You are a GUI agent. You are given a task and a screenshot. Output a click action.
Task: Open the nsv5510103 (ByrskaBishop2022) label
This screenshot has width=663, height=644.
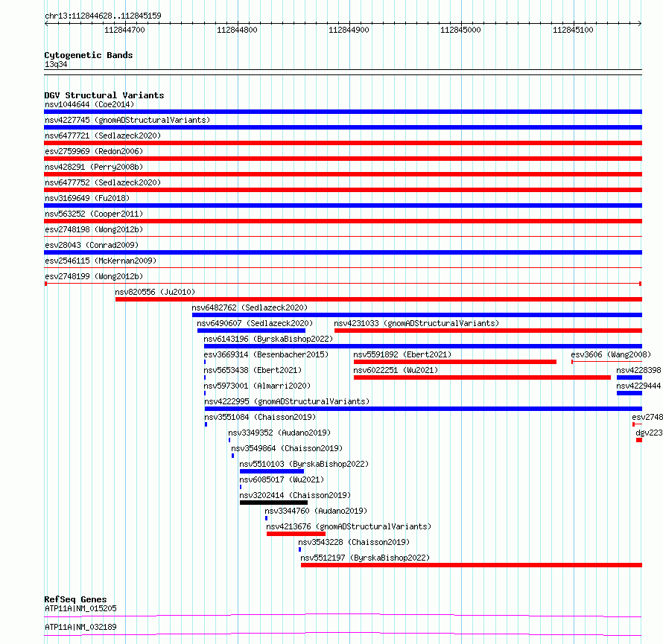point(304,464)
